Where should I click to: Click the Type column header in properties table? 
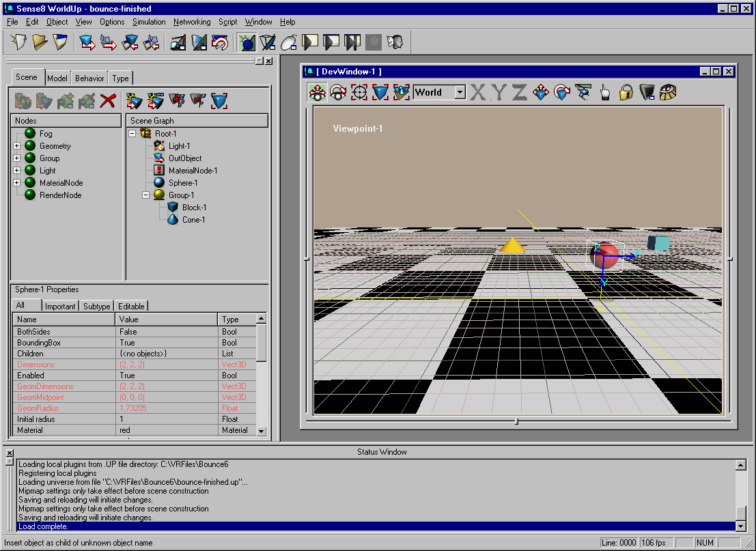point(237,319)
